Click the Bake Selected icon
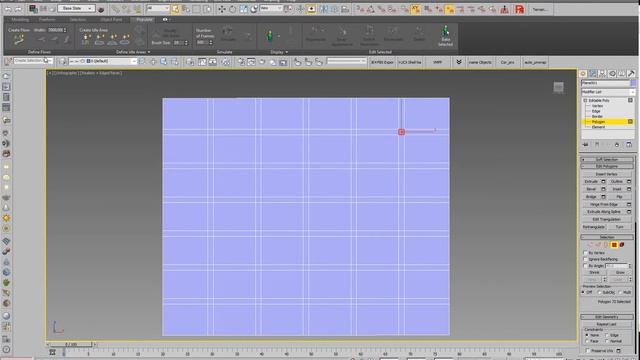This screenshot has height=360, width=640. (446, 36)
